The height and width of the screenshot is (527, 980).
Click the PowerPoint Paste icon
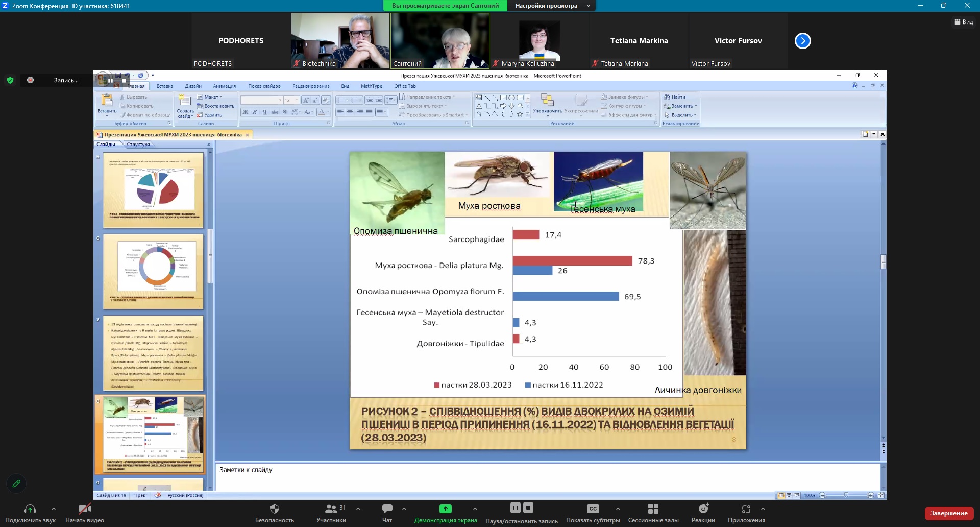pyautogui.click(x=107, y=100)
